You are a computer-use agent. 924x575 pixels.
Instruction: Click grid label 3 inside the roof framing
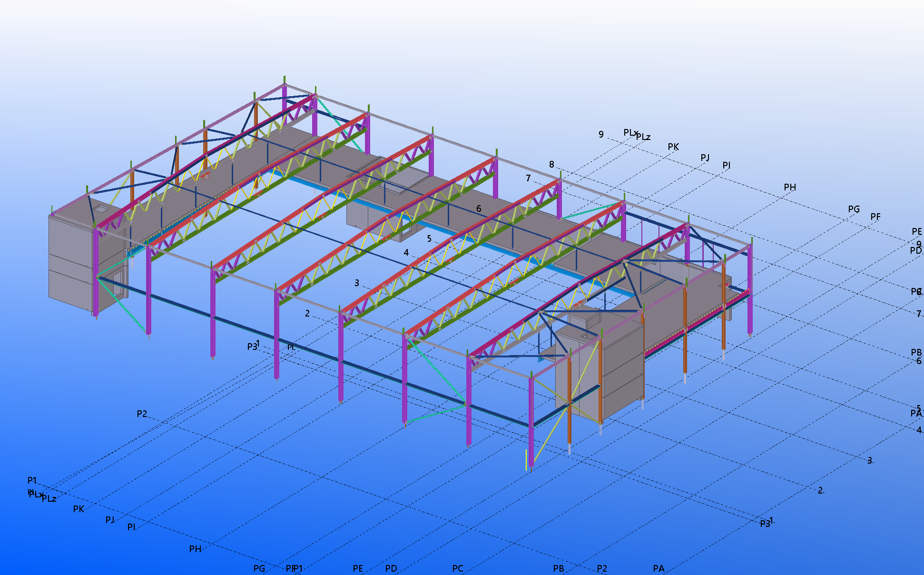(x=357, y=283)
